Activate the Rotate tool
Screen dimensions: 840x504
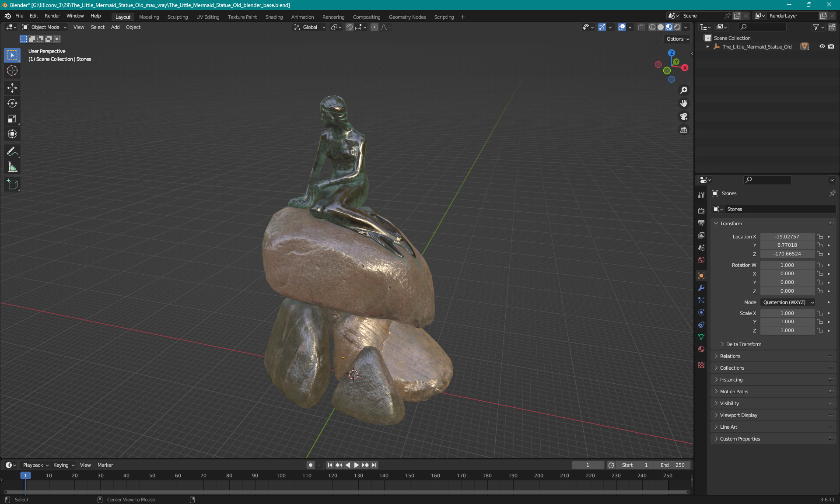12,103
